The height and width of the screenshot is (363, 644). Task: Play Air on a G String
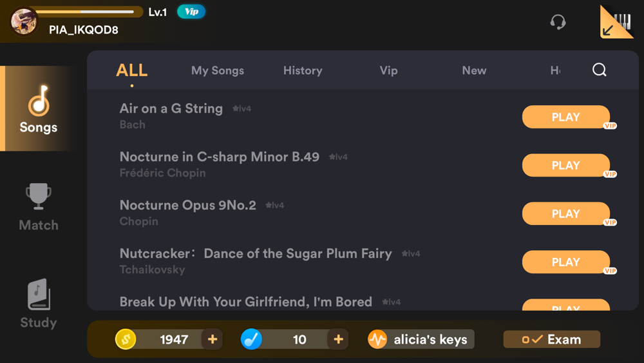point(565,117)
